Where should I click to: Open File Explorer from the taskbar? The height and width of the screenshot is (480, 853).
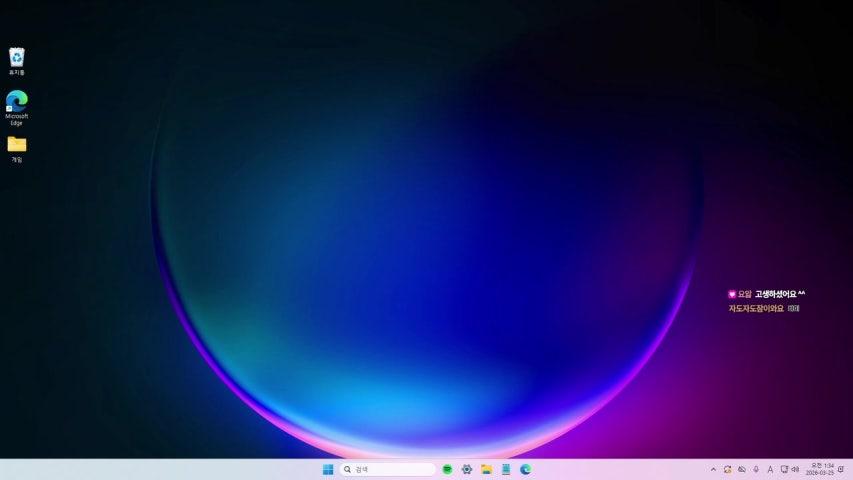[486, 469]
